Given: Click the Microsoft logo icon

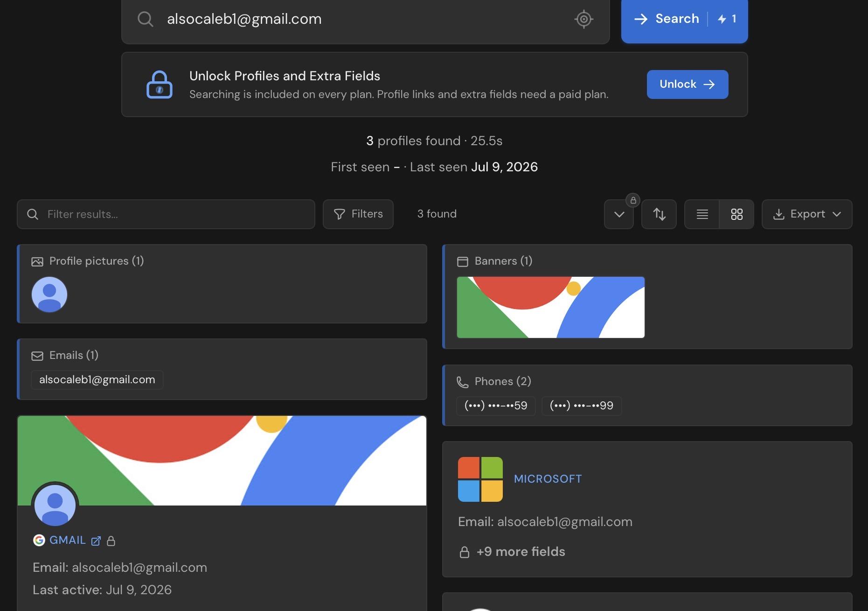Looking at the screenshot, I should pos(480,479).
